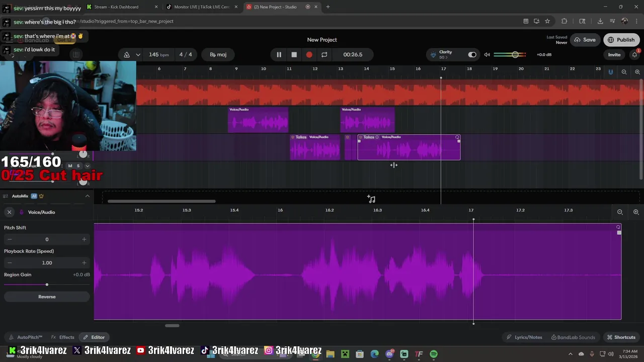Close the Voice/Audio editor panel
Screen dimensions: 644x362
click(x=9, y=212)
